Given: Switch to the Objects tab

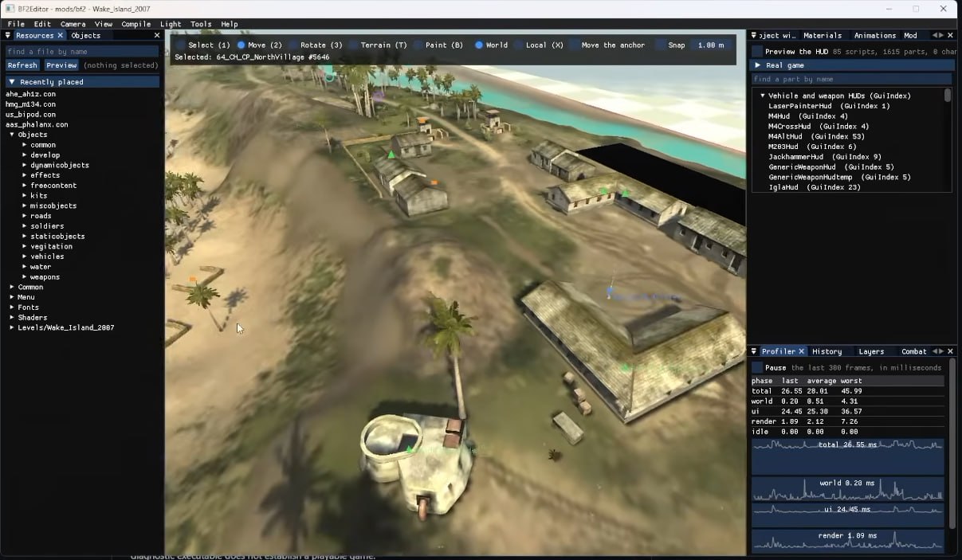Looking at the screenshot, I should click(86, 35).
